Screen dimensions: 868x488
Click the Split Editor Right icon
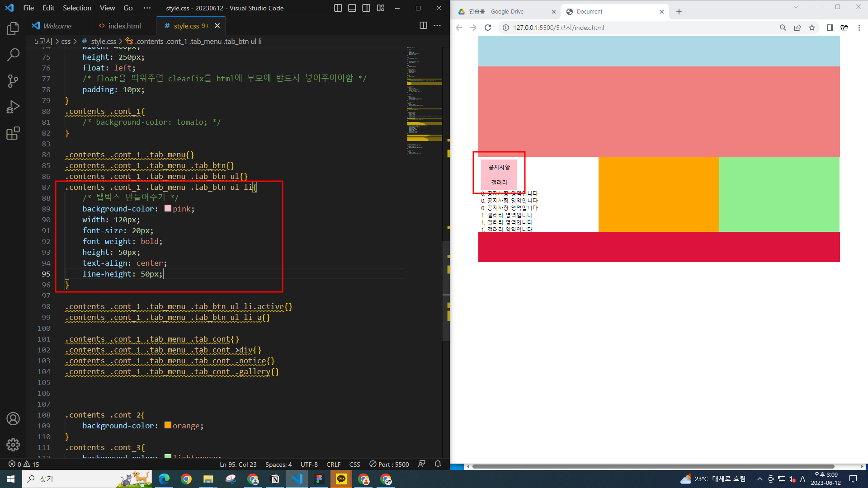(423, 26)
